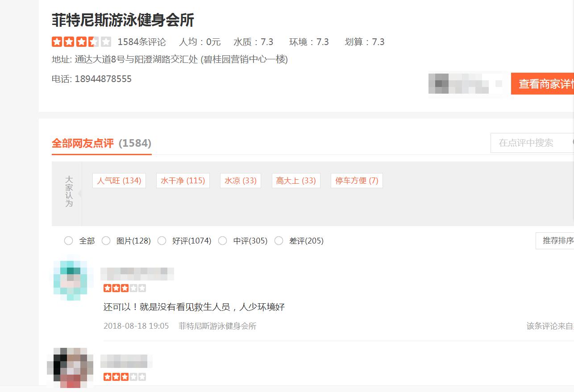Image resolution: width=574 pixels, height=392 pixels.
Task: Select the 图片(128) filter radio button
Action: (106, 240)
